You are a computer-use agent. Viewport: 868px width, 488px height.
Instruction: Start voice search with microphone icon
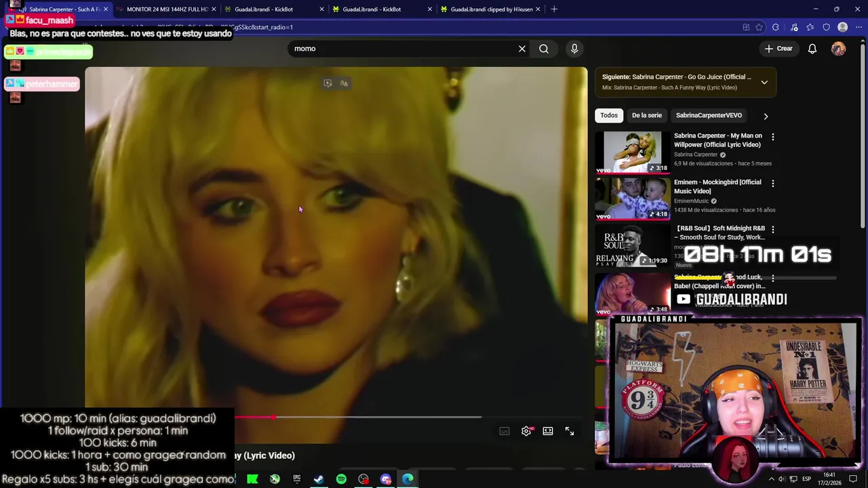[x=574, y=49]
